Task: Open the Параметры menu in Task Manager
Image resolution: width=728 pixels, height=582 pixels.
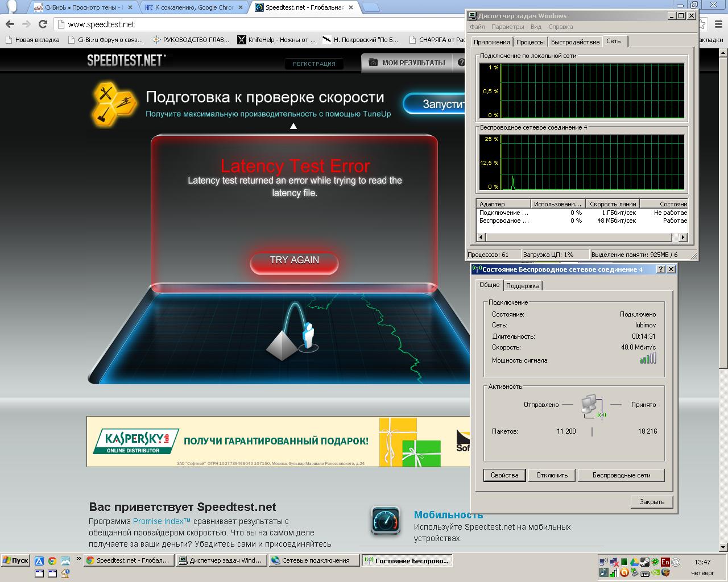Action: pos(507,27)
